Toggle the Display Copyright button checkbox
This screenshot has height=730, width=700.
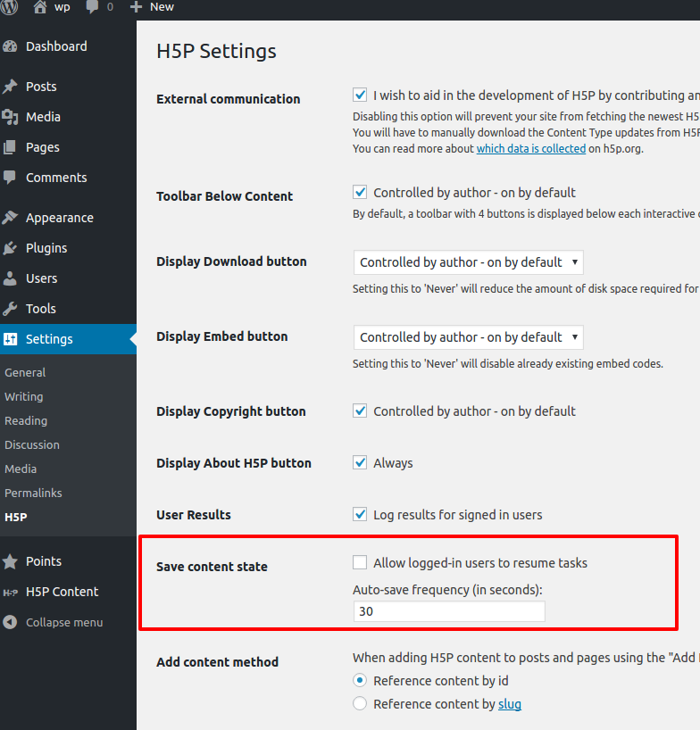click(360, 411)
